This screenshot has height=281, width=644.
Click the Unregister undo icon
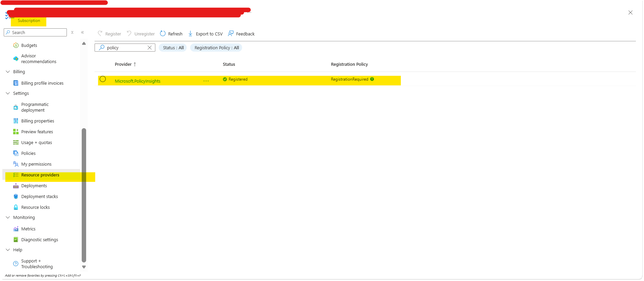pos(129,33)
